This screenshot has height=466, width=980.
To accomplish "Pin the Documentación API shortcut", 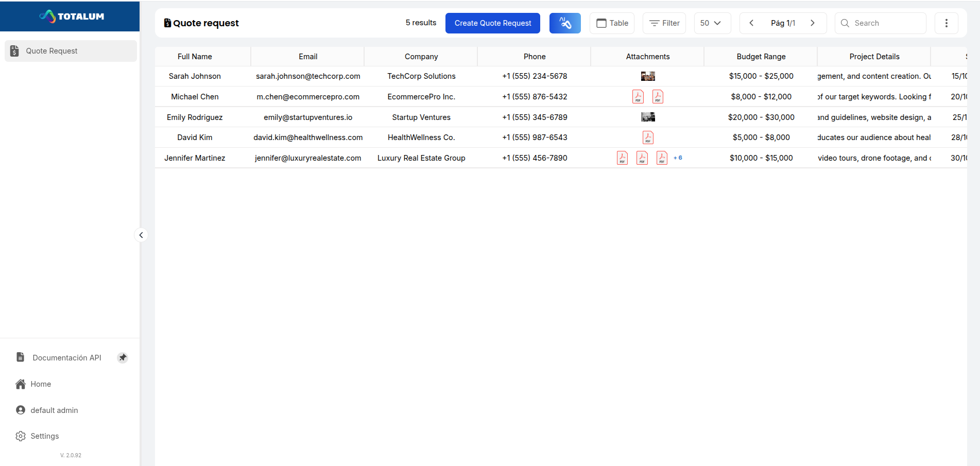I will pyautogui.click(x=123, y=357).
